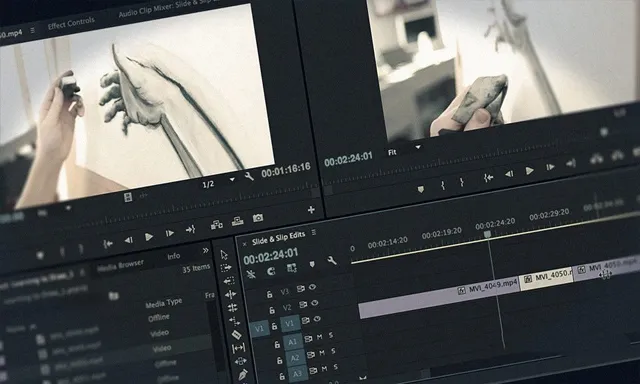Toggle V3 sync lock icon
This screenshot has height=384, width=640.
301,289
